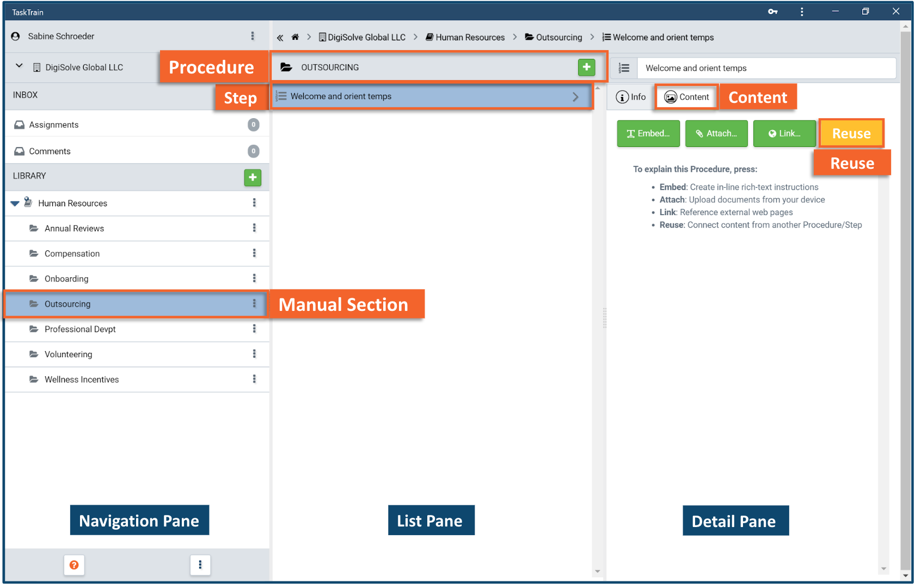Image resolution: width=915 pixels, height=588 pixels.
Task: Click the Comments count badge
Action: 254,151
